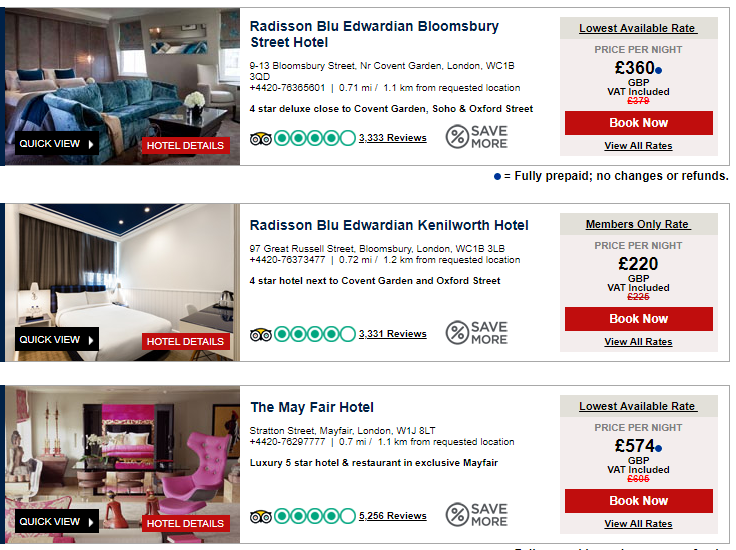The image size is (736, 550).
Task: Open Quick View on The May Fair Hotel photo
Action: (56, 522)
